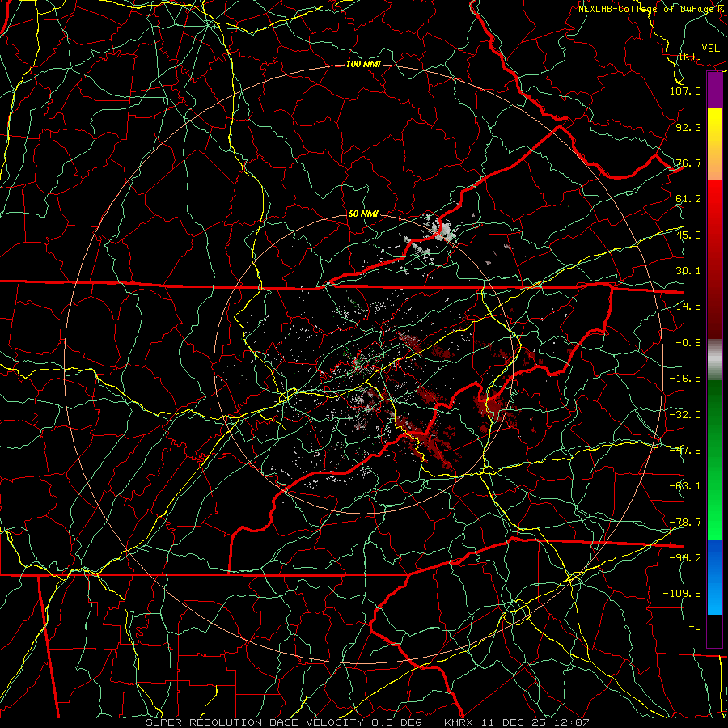Click the TH label below the color bar
728x728 pixels.
coord(695,629)
